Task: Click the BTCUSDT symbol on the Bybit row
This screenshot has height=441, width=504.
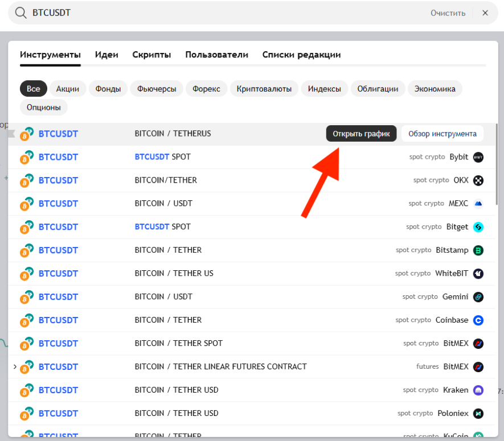Action: point(58,157)
